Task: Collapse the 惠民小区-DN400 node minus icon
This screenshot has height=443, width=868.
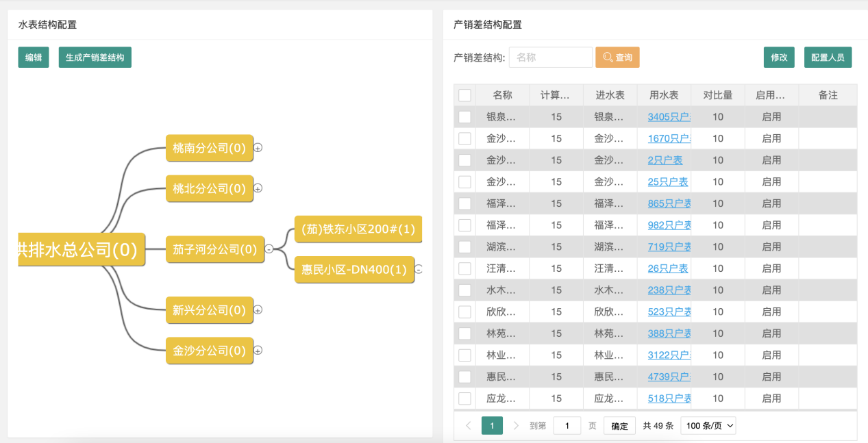Action: click(419, 270)
